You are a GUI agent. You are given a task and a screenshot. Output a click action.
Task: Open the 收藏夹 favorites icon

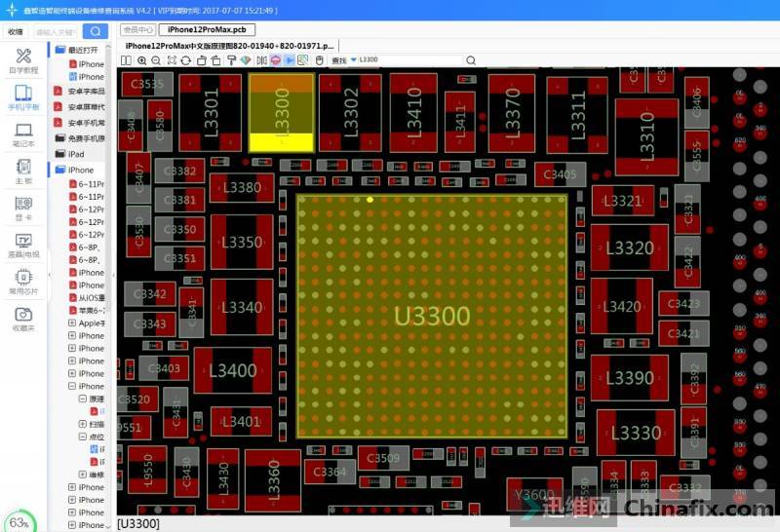[22, 320]
